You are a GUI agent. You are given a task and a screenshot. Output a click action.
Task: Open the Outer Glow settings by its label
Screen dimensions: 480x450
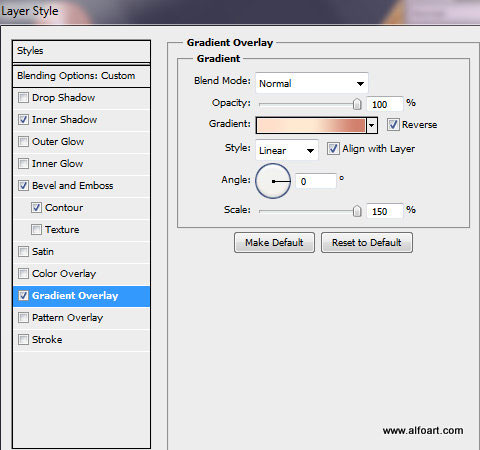click(x=58, y=142)
